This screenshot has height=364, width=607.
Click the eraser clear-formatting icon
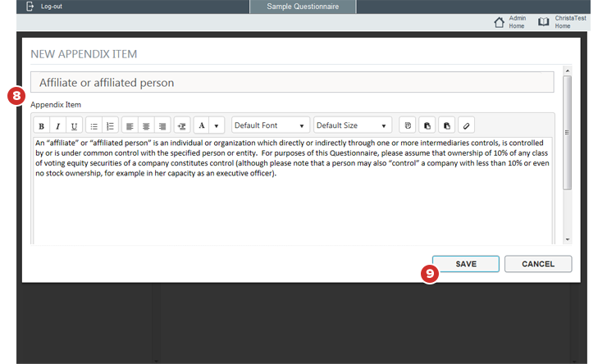[466, 126]
